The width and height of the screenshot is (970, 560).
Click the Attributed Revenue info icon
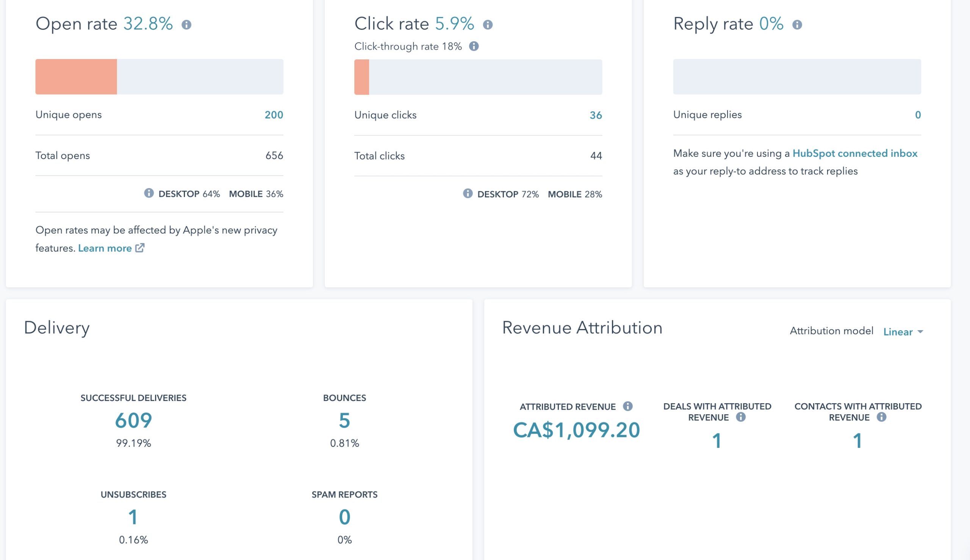(627, 406)
